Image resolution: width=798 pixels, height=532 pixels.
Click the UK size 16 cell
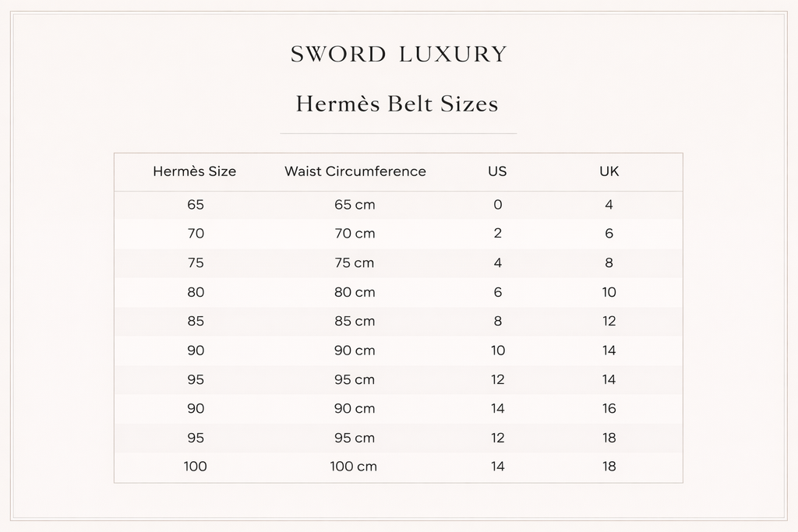[x=609, y=408]
